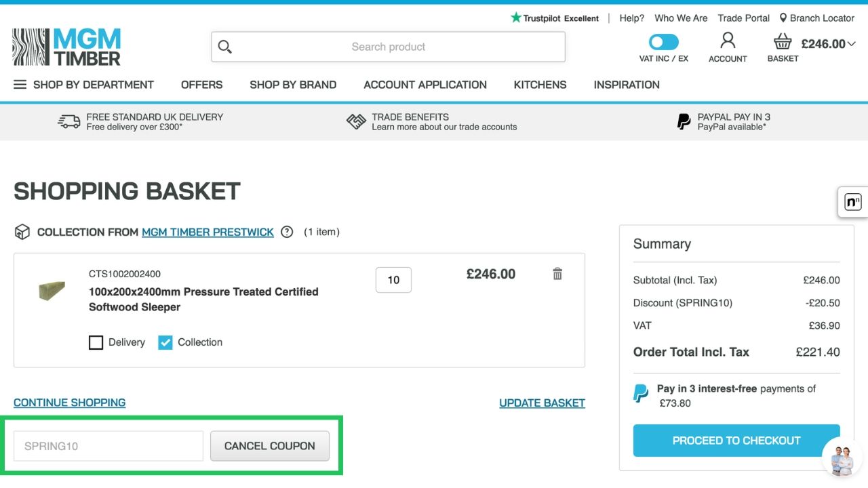
Task: Click the product code CTS1002002400
Action: point(125,274)
